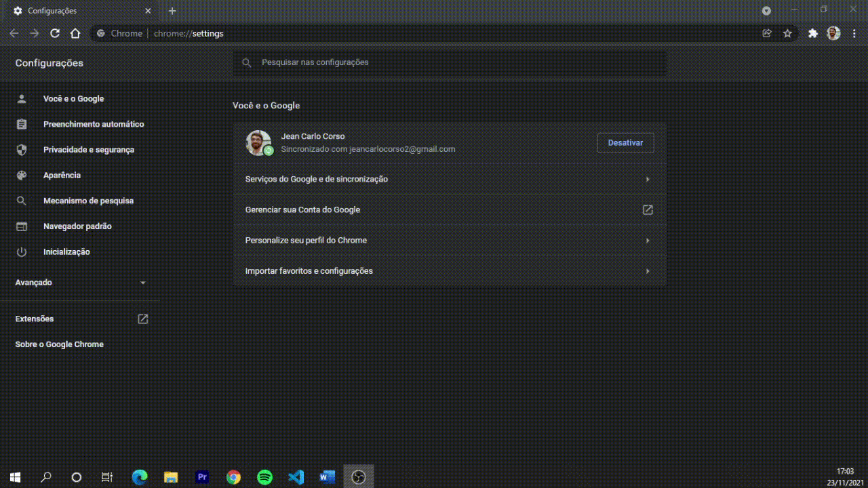Switch to Google Chrome taskbar icon
The height and width of the screenshot is (488, 868).
[x=233, y=477]
